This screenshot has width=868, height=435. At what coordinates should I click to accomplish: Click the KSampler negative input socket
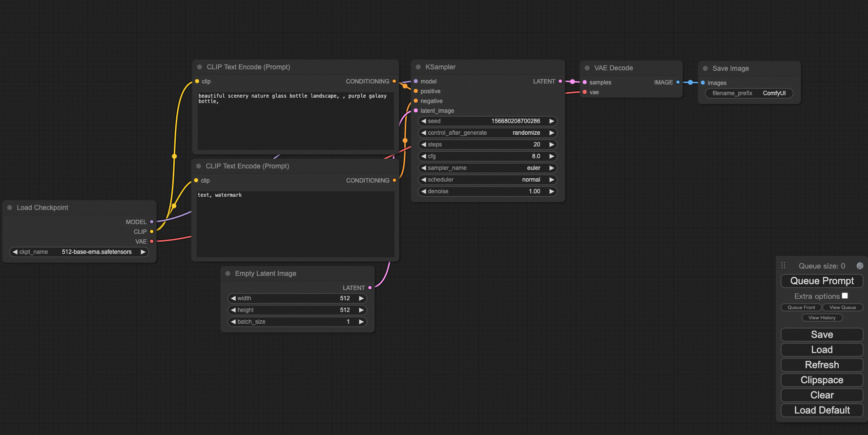point(416,101)
